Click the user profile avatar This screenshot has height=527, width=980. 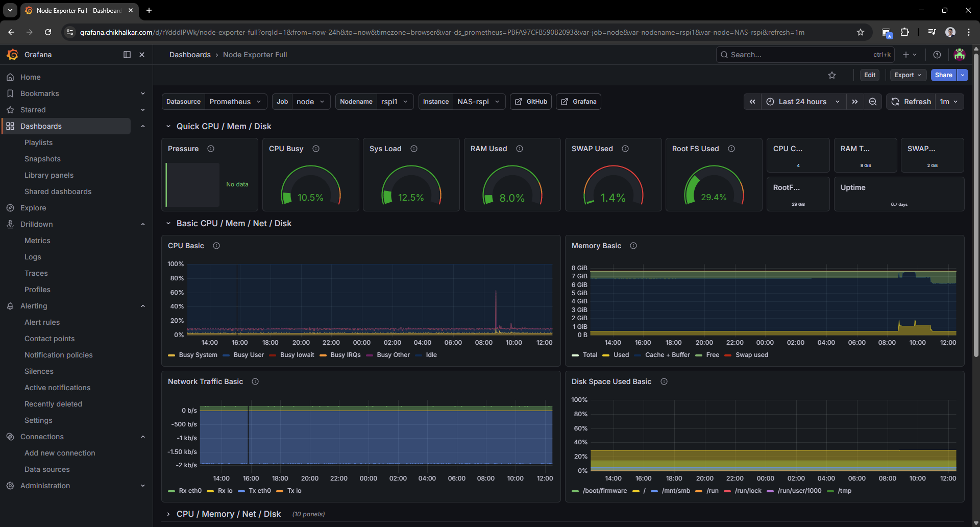click(960, 55)
